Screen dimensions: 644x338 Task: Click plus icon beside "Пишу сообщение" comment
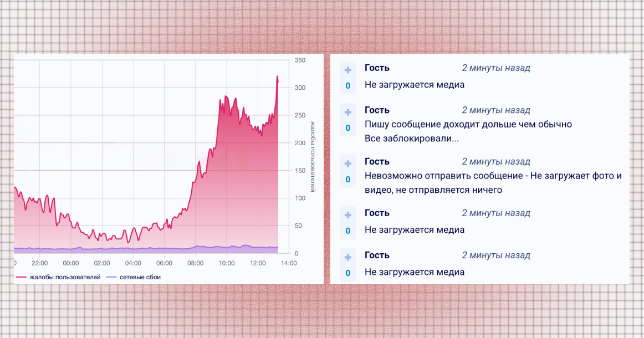[x=348, y=112]
